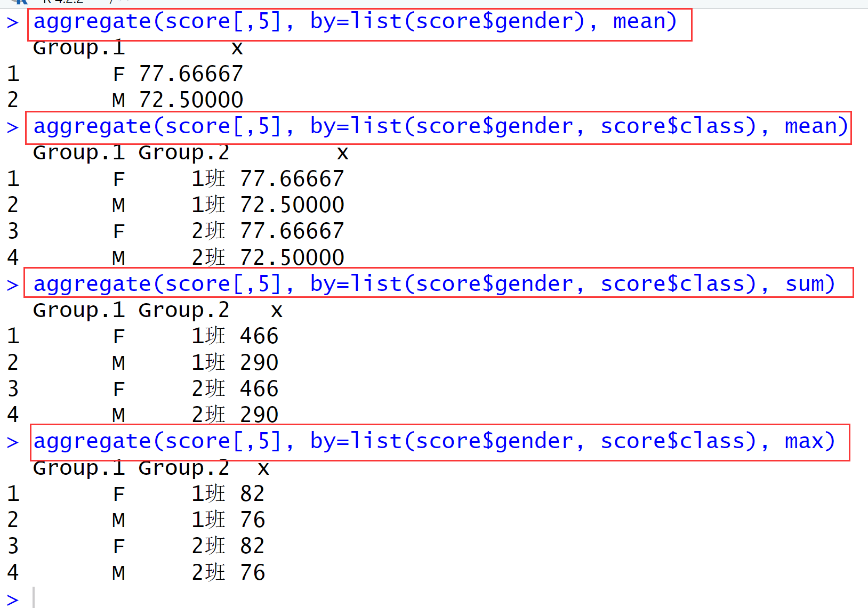Click the Group.1 header in the sum table
This screenshot has width=868, height=608.
pos(79,310)
